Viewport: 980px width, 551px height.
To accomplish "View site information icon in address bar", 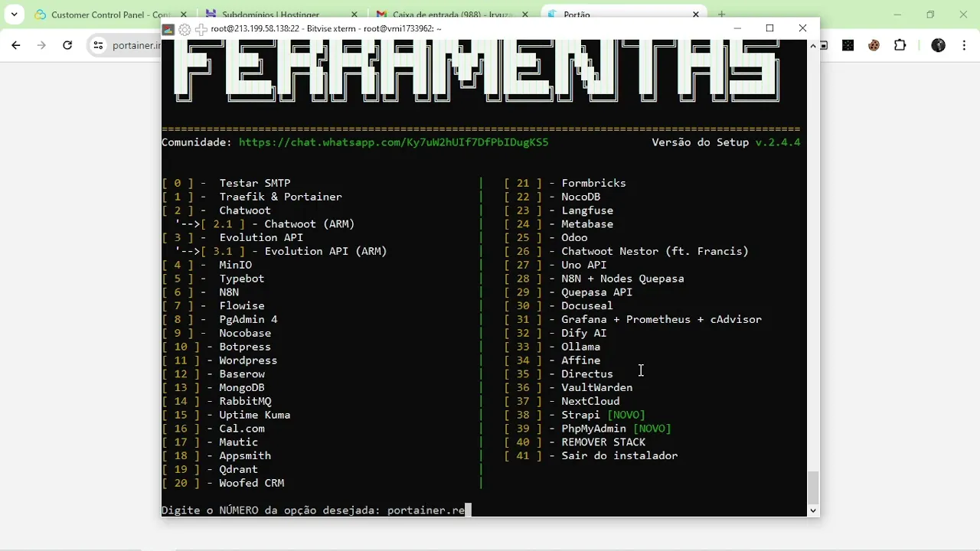I will [98, 45].
